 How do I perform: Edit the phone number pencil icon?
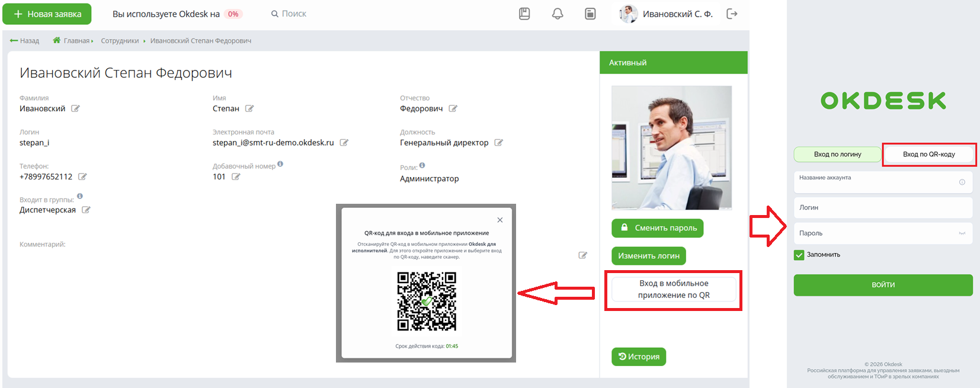pyautogui.click(x=82, y=177)
